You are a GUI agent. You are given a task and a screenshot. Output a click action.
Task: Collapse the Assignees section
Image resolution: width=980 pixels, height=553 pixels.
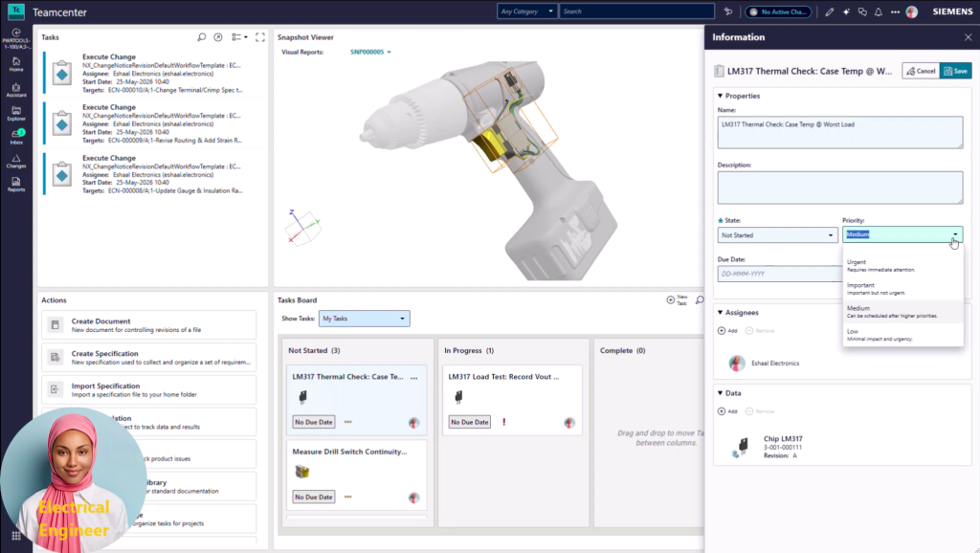(720, 313)
